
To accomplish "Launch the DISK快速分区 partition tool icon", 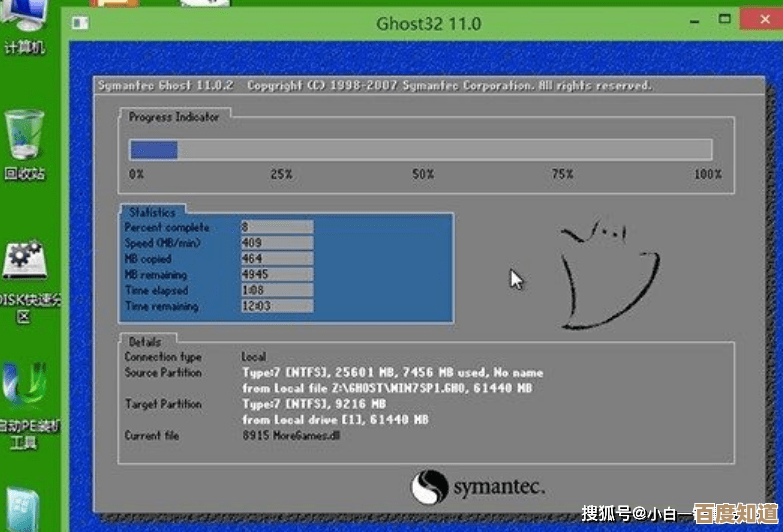I will (x=24, y=262).
